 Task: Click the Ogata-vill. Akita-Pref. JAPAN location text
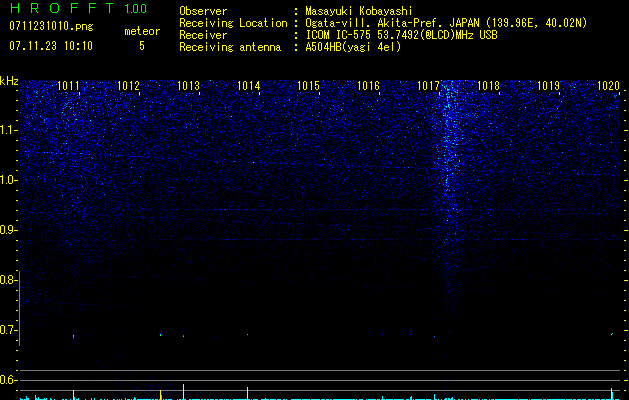coord(446,23)
